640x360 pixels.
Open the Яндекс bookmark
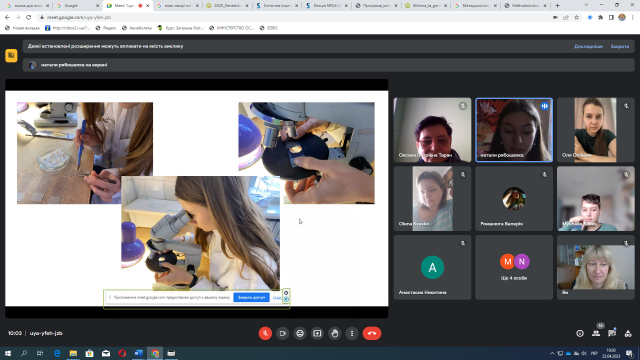(105, 28)
